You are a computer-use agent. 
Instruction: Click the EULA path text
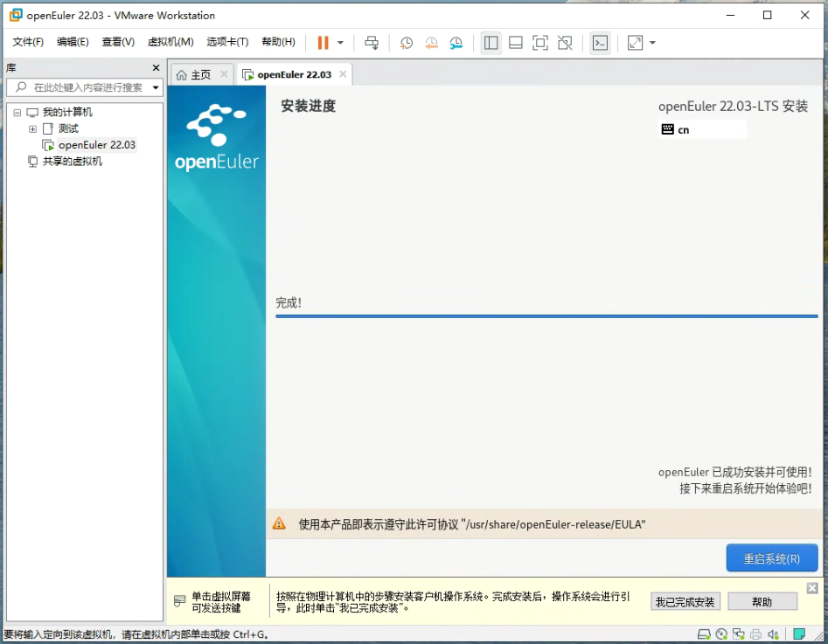coord(555,524)
